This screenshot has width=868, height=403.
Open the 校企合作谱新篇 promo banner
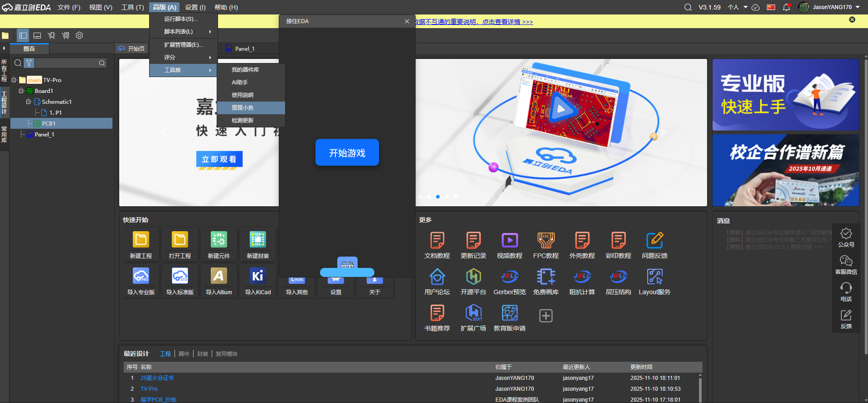(x=786, y=170)
